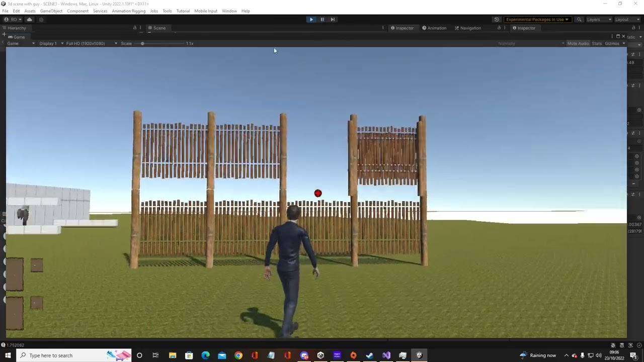644x362 pixels.
Task: Open the Component menu
Action: pos(77,11)
